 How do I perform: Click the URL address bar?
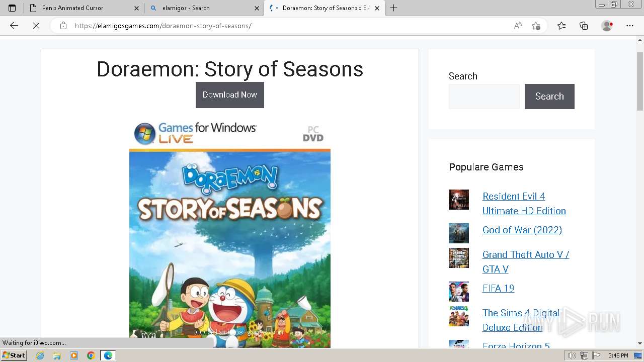[x=292, y=26]
